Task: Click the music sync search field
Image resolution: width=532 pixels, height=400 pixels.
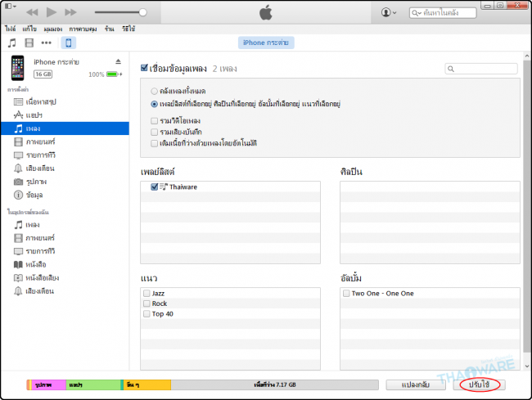Action: point(481,69)
